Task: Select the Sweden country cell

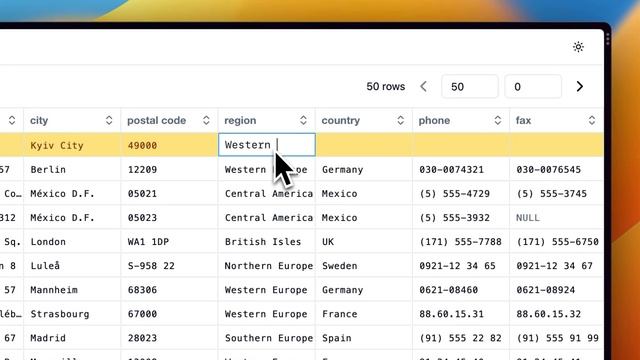Action: coord(364,266)
